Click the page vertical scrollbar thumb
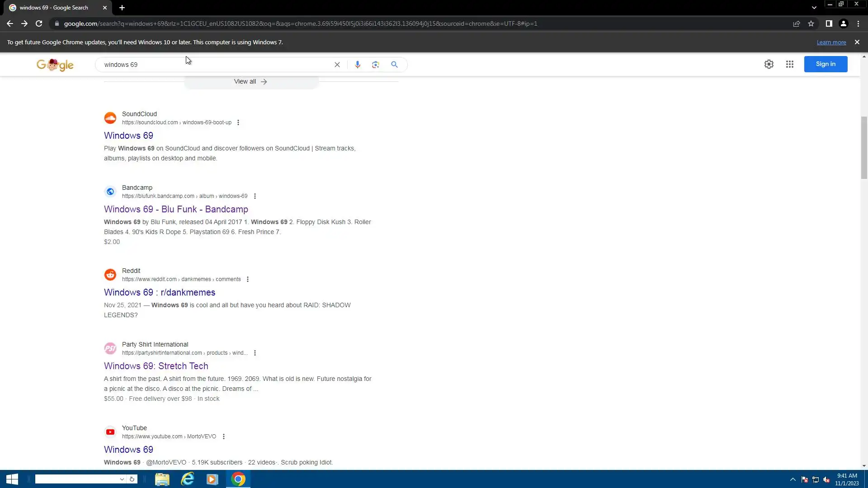This screenshot has width=868, height=488. click(x=864, y=147)
